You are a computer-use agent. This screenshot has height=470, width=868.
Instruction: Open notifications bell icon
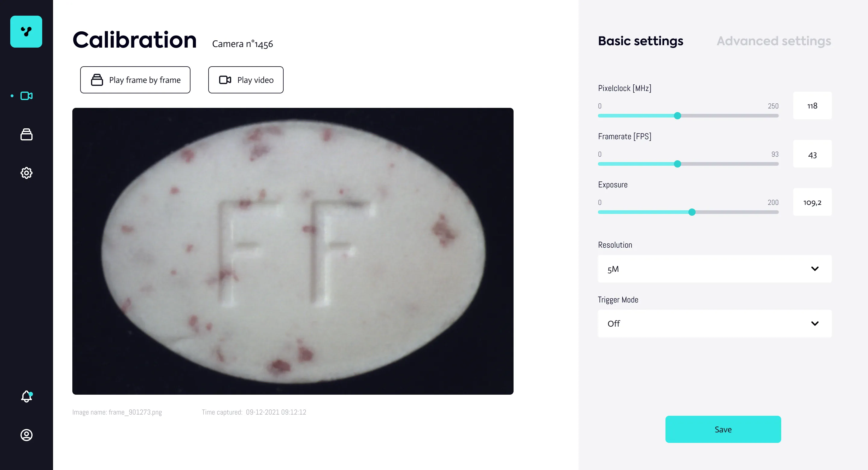coord(26,396)
